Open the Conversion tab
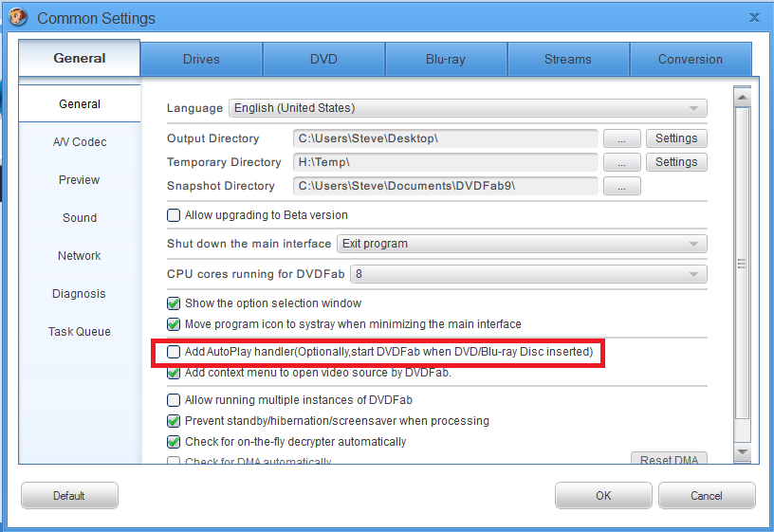Image resolution: width=774 pixels, height=532 pixels. point(691,59)
